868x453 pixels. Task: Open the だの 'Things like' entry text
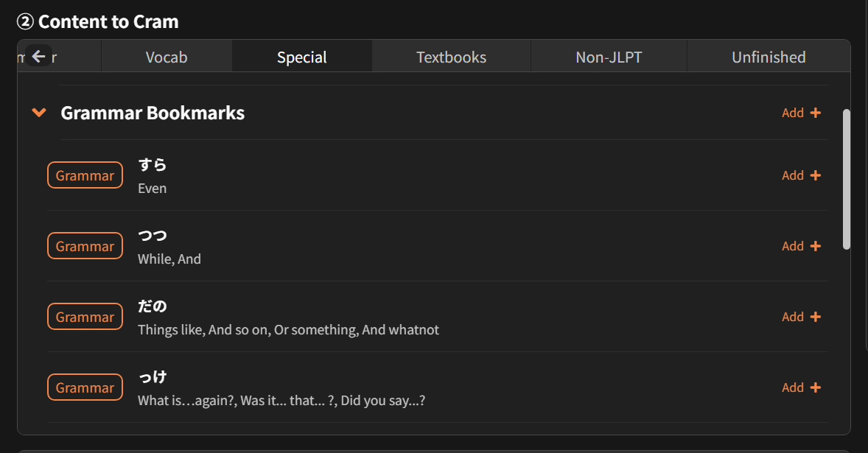pos(288,330)
